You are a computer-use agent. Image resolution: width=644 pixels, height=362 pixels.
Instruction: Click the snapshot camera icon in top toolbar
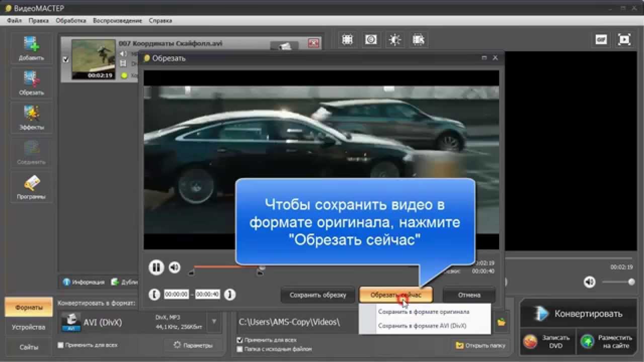[371, 40]
